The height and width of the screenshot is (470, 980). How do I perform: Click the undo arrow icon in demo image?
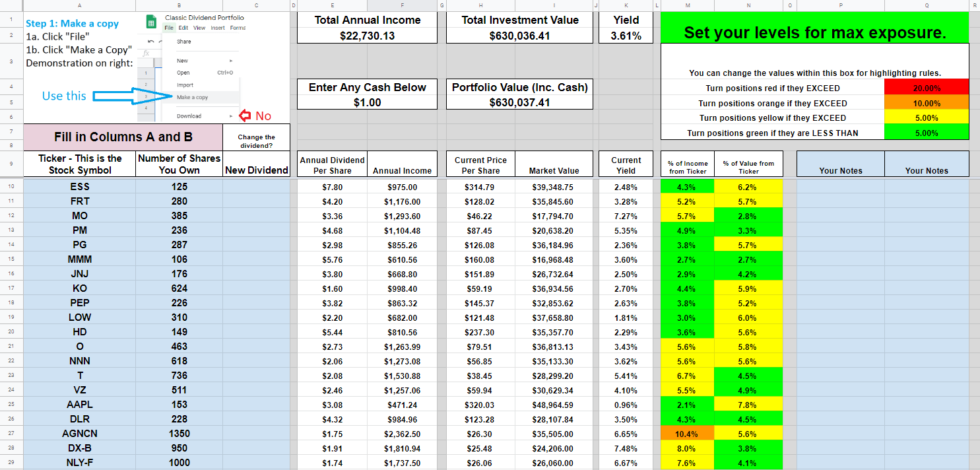point(150,40)
